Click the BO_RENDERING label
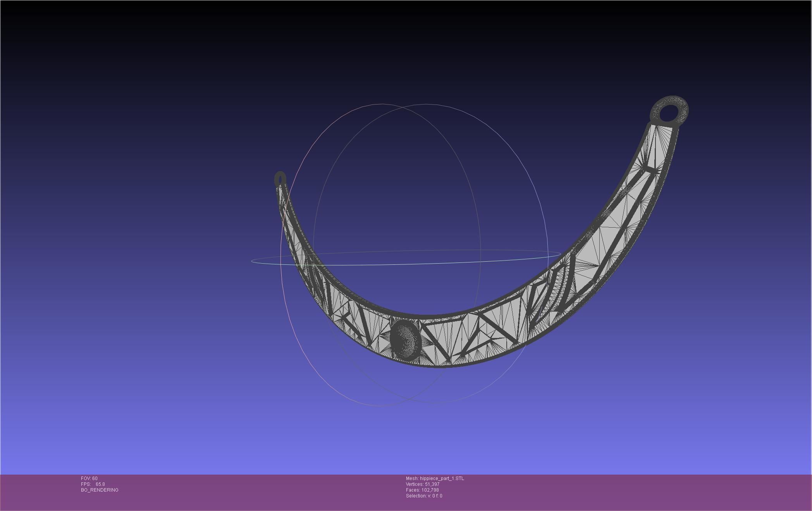Viewport: 812px width, 511px height. (x=100, y=490)
